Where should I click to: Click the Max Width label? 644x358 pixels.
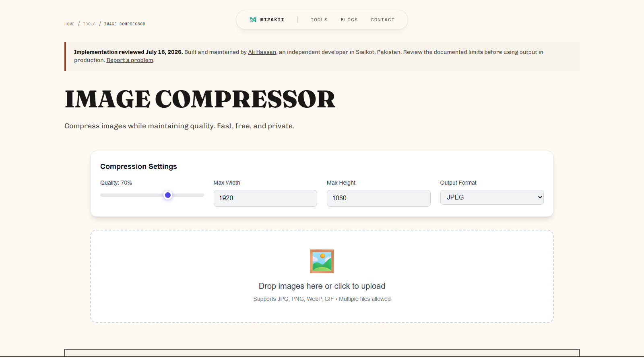tap(227, 183)
